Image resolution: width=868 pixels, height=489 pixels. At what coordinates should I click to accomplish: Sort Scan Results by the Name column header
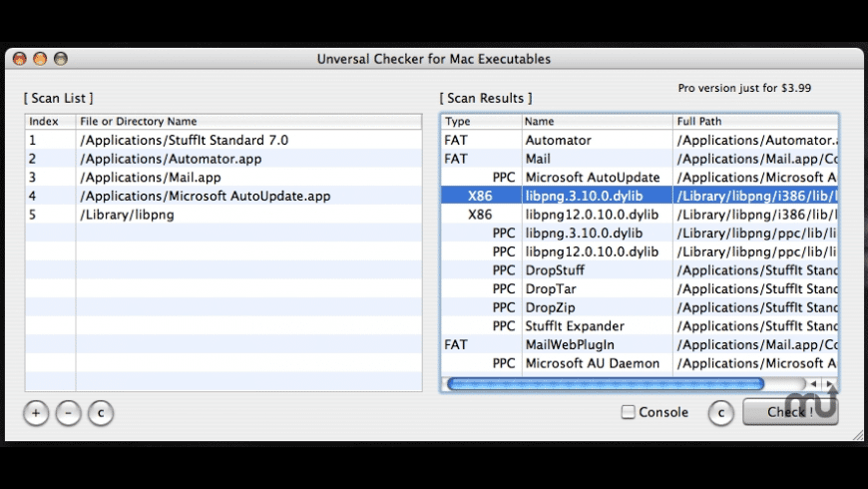point(598,122)
